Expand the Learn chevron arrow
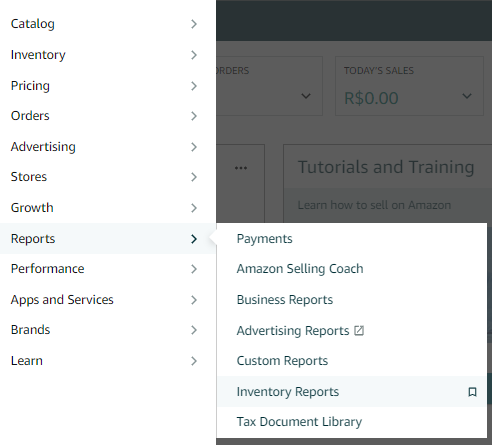Screen dimensions: 492x445 pyautogui.click(x=194, y=361)
